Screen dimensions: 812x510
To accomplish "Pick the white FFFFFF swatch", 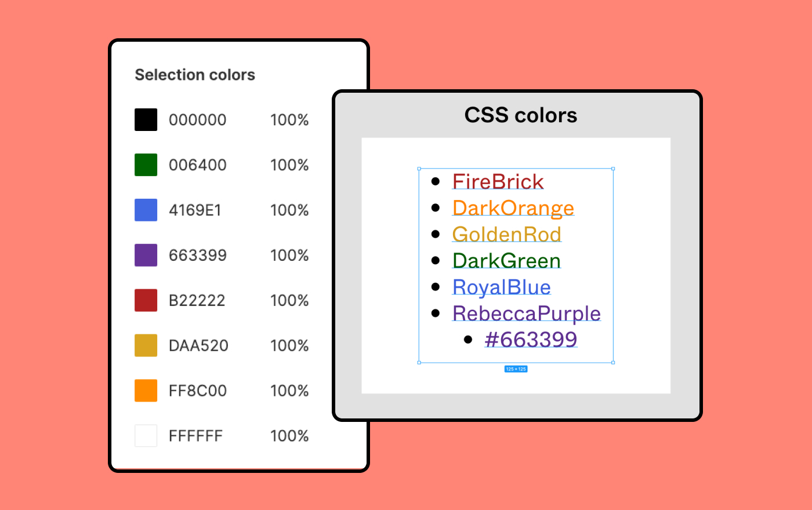I will (x=146, y=436).
